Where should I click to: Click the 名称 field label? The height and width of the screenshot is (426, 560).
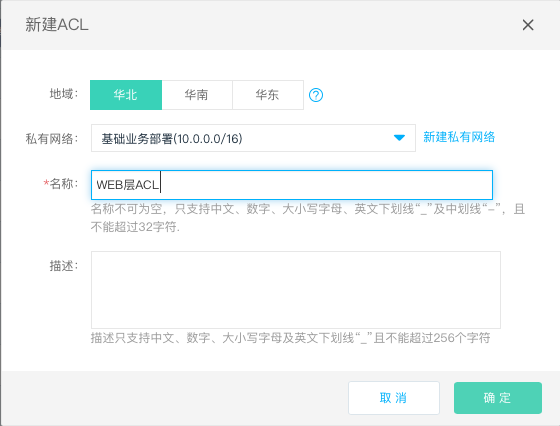(x=64, y=184)
